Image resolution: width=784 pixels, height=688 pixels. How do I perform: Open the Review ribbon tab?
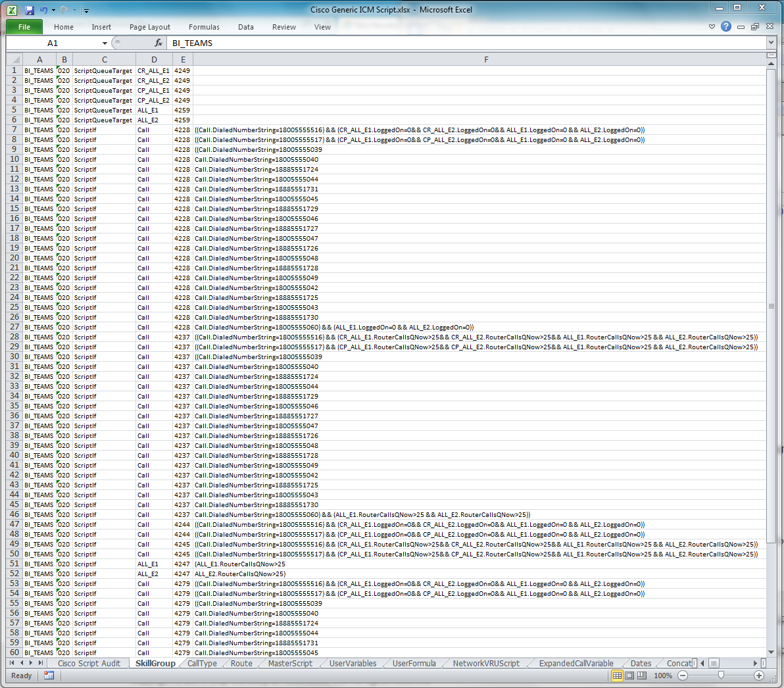284,27
